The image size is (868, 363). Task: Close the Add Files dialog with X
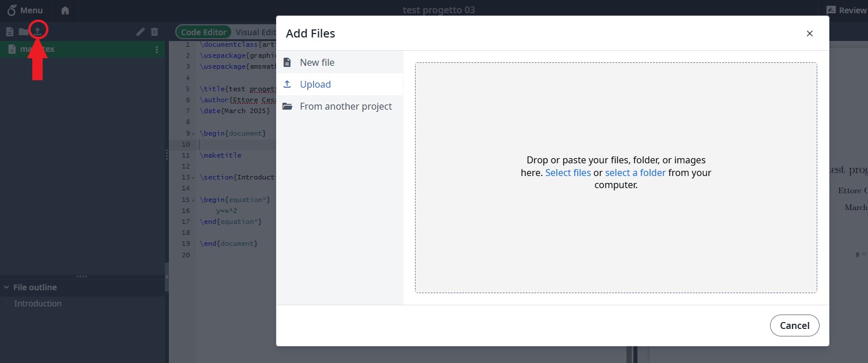809,33
